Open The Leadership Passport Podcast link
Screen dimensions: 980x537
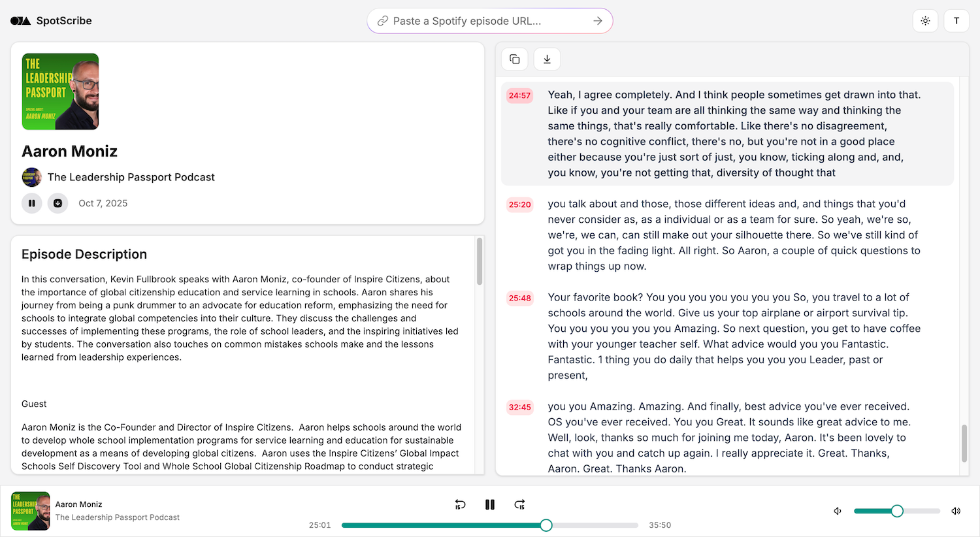pyautogui.click(x=131, y=177)
